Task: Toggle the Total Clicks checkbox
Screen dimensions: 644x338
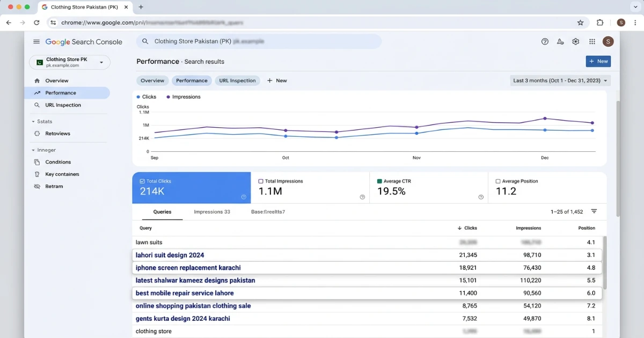Action: [142, 181]
